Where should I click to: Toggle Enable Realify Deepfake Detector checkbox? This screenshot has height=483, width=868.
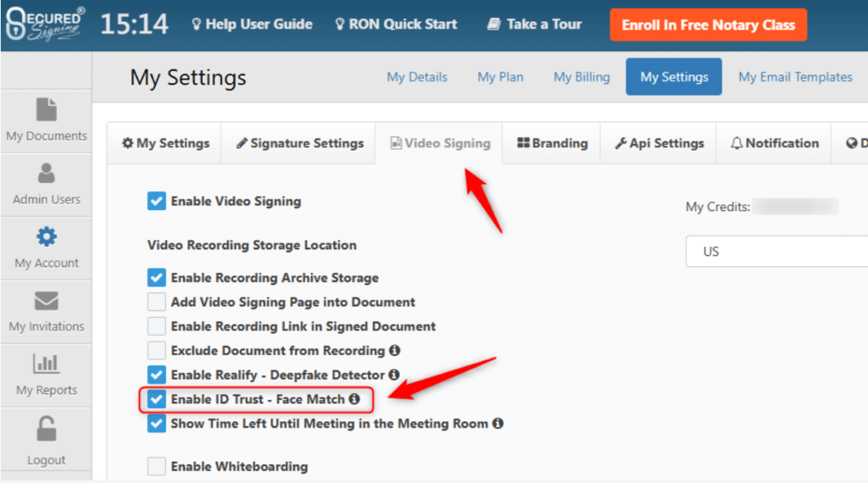(x=157, y=375)
